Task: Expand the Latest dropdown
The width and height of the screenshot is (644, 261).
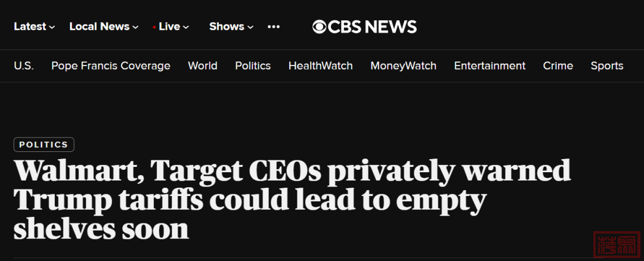Action: tap(34, 27)
